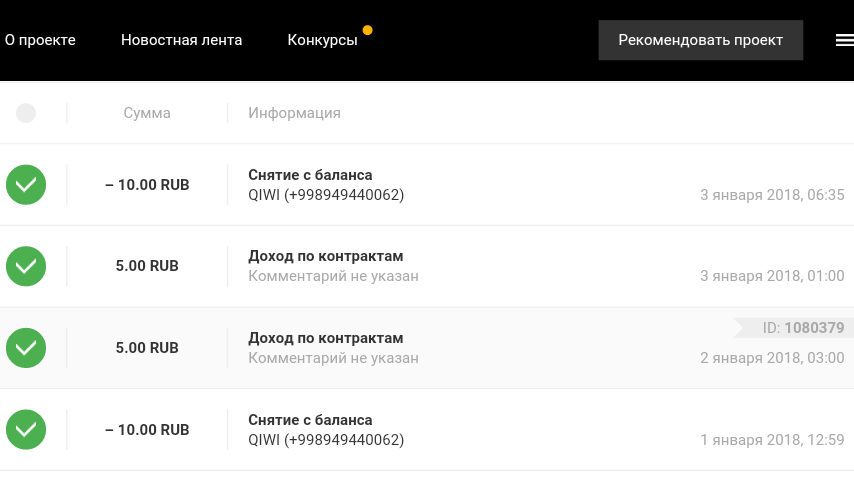Click the Информация column header
The height and width of the screenshot is (480, 854).
294,113
